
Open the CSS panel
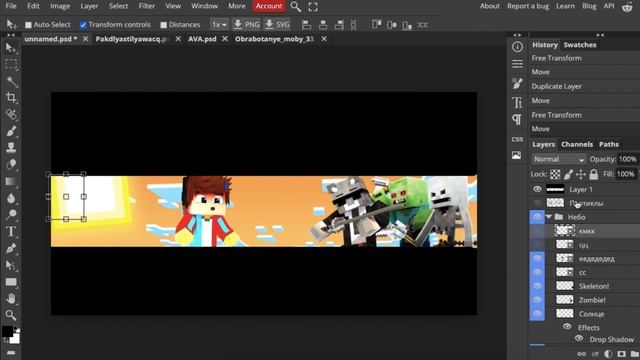[517, 139]
